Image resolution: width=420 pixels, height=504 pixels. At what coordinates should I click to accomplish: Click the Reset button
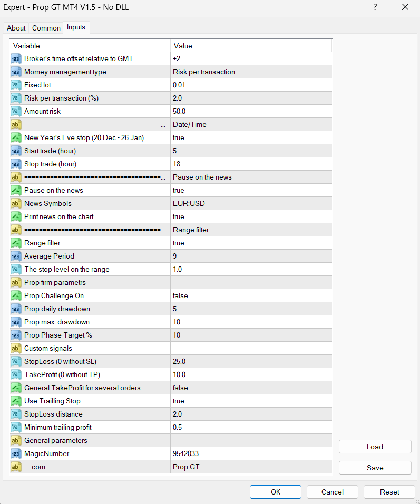click(x=389, y=492)
